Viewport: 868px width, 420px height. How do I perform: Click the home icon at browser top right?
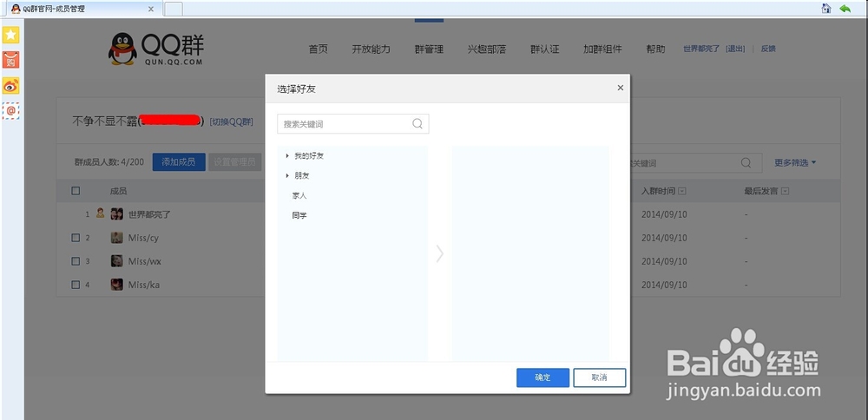(826, 9)
